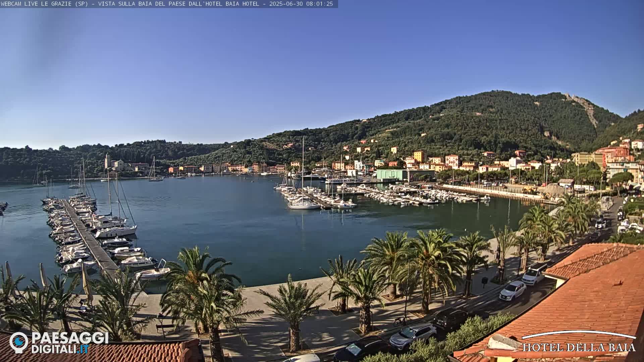644x362 pixels.
Task: Click the PAESAGGI DIGITALI.IT logo text
Action: [x=70, y=343]
